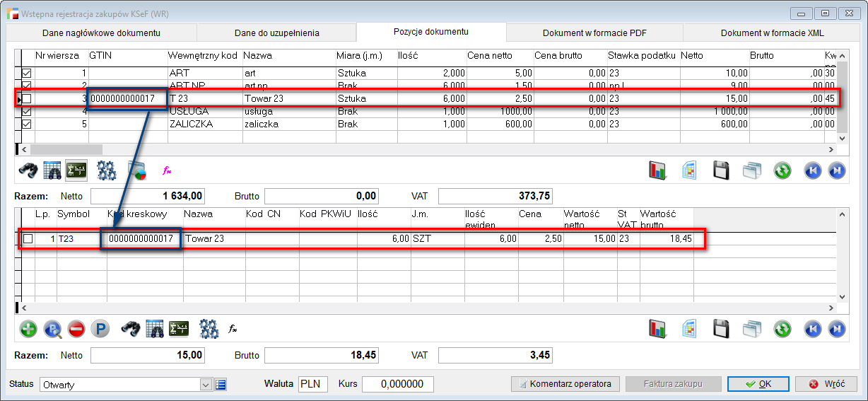Click the stacked windows icon in lower toolbar
868x401 pixels.
751,329
